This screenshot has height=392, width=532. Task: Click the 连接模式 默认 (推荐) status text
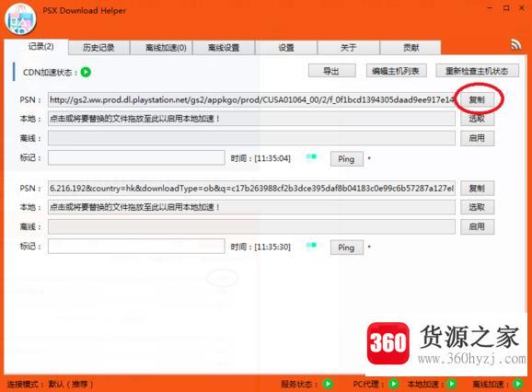point(51,385)
